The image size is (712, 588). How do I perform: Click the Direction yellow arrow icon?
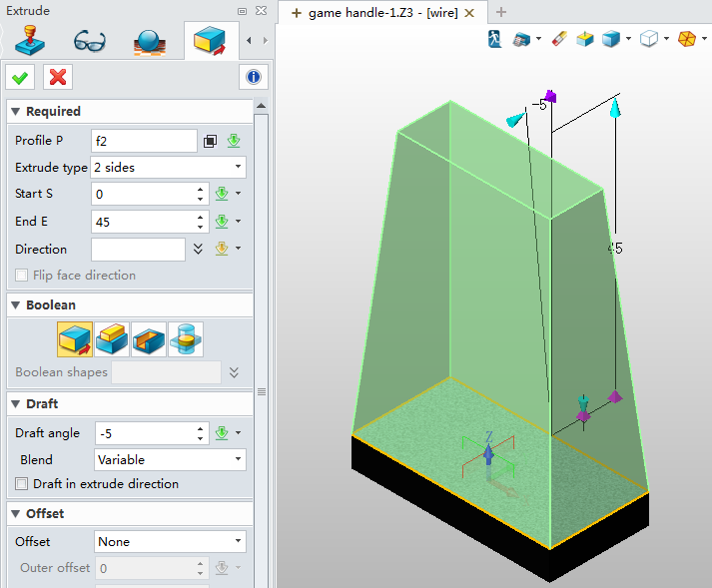[222, 249]
